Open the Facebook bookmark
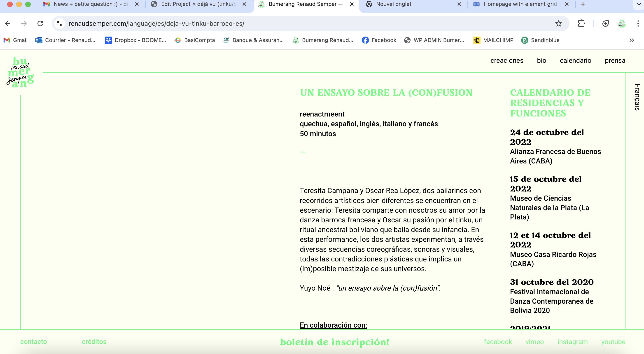This screenshot has height=354, width=644. click(379, 40)
